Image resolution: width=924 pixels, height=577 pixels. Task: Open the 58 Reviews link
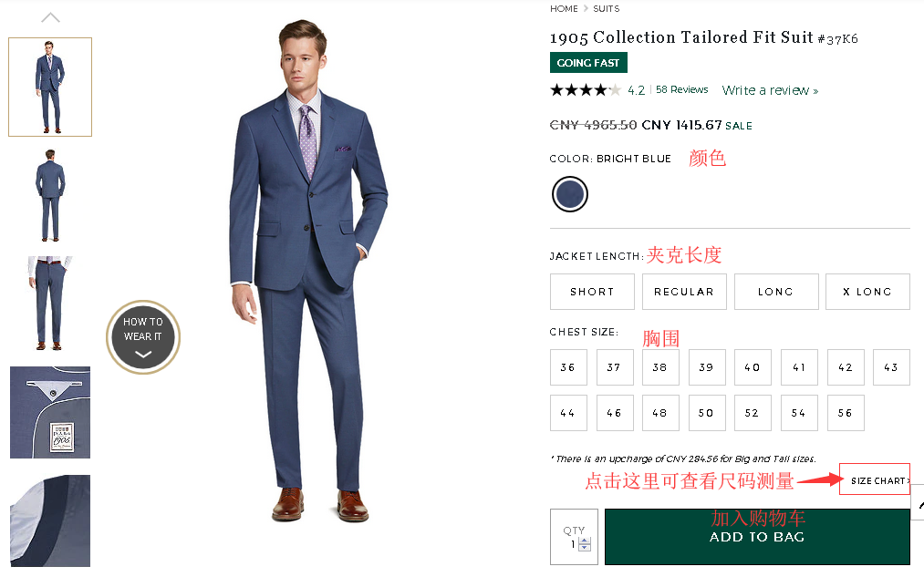point(682,90)
